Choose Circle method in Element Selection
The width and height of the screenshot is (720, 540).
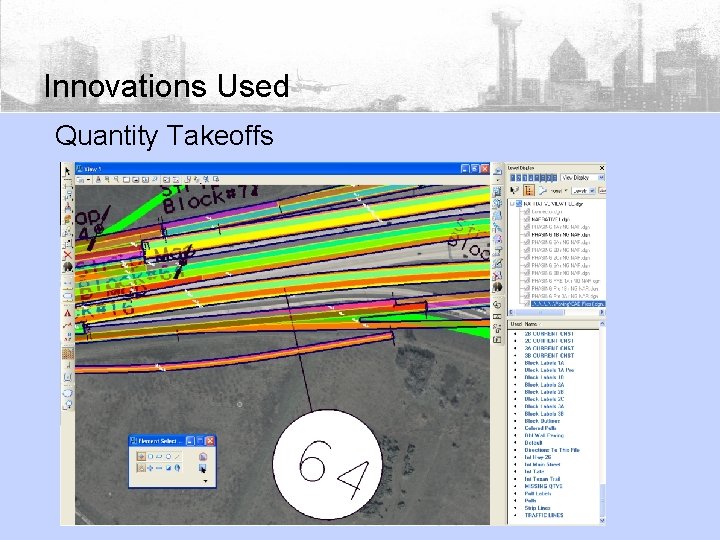coord(169,456)
